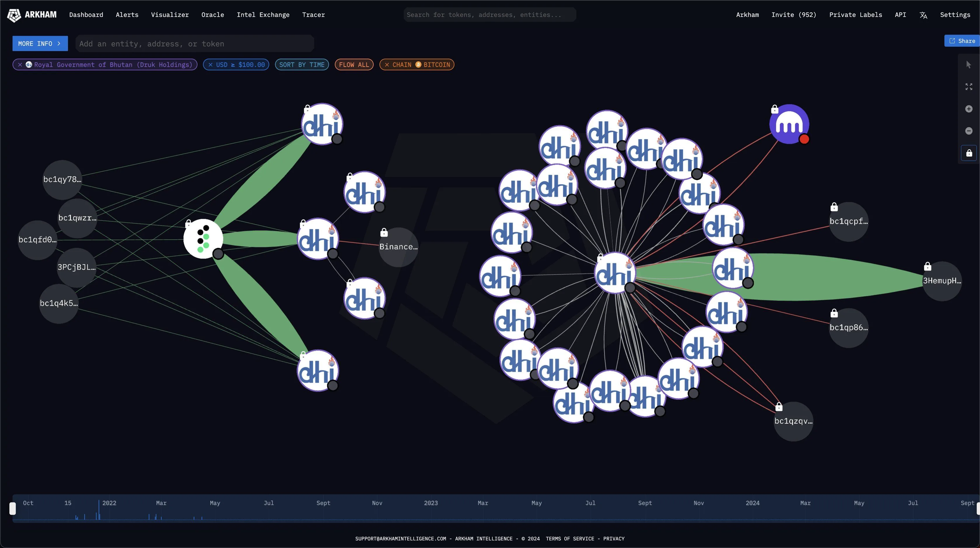This screenshot has width=980, height=548.
Task: Open the Terms of Service link
Action: coord(570,538)
